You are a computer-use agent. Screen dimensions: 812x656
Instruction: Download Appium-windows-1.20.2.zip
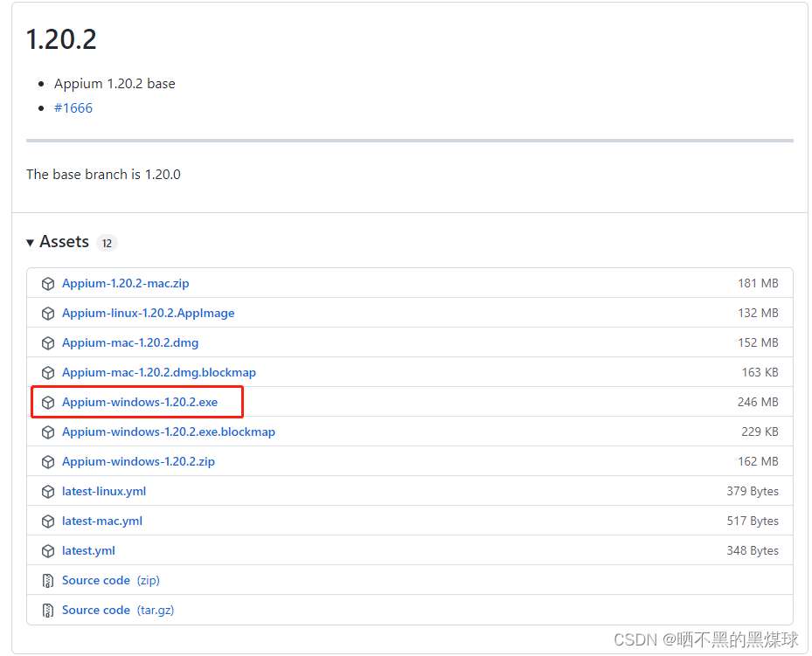click(x=138, y=462)
